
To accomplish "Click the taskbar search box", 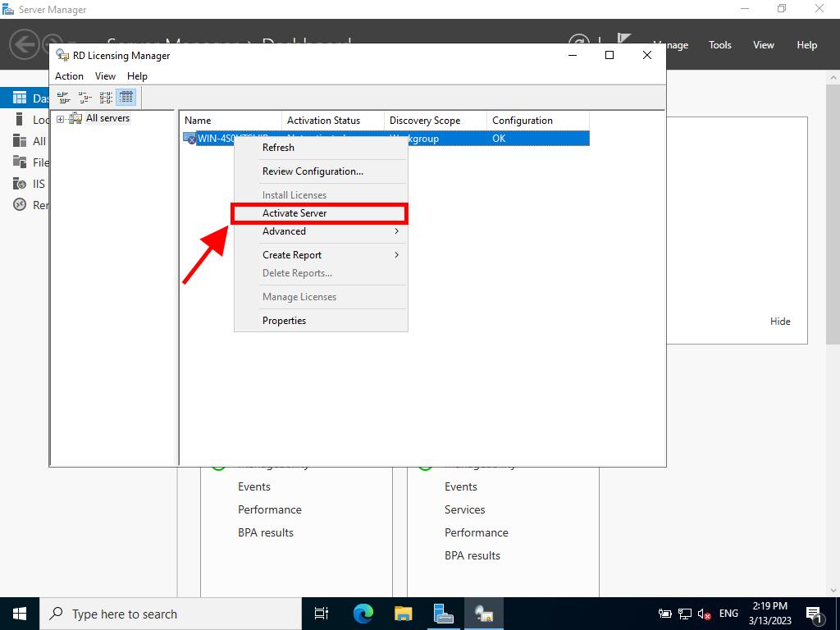I will [x=171, y=614].
